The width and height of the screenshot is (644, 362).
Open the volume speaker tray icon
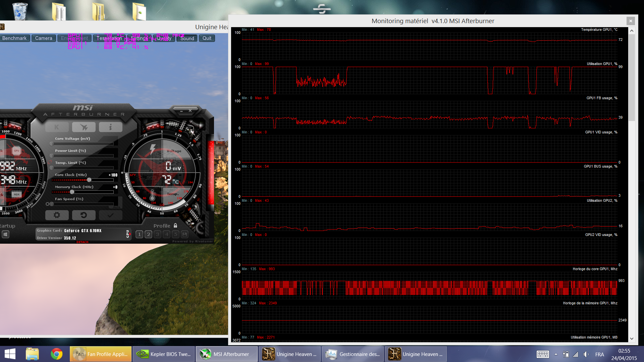(586, 354)
